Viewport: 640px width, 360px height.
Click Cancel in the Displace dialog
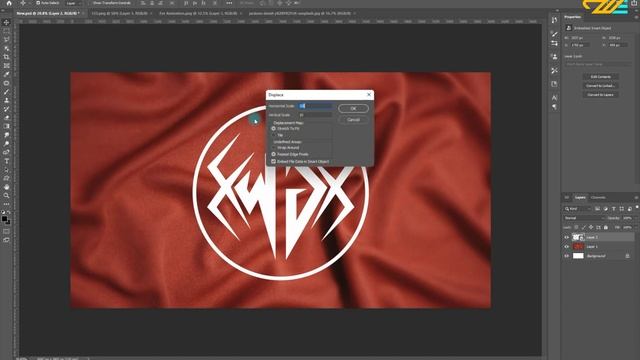click(353, 120)
